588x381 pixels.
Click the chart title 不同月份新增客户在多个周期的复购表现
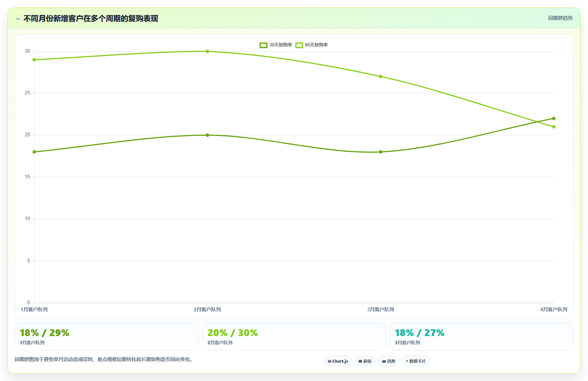pyautogui.click(x=91, y=18)
